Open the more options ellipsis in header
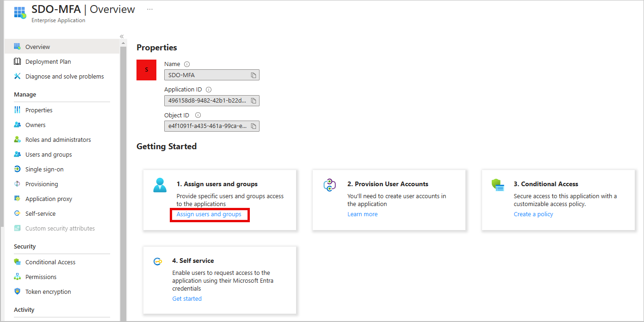The image size is (644, 322). coord(150,9)
